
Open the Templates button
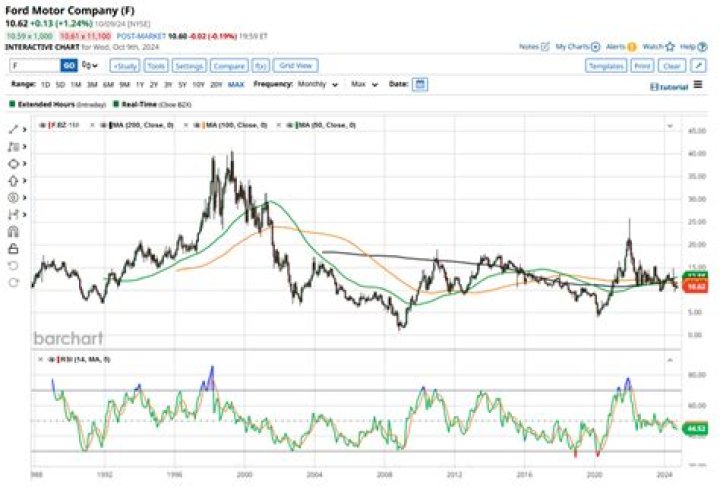[606, 66]
